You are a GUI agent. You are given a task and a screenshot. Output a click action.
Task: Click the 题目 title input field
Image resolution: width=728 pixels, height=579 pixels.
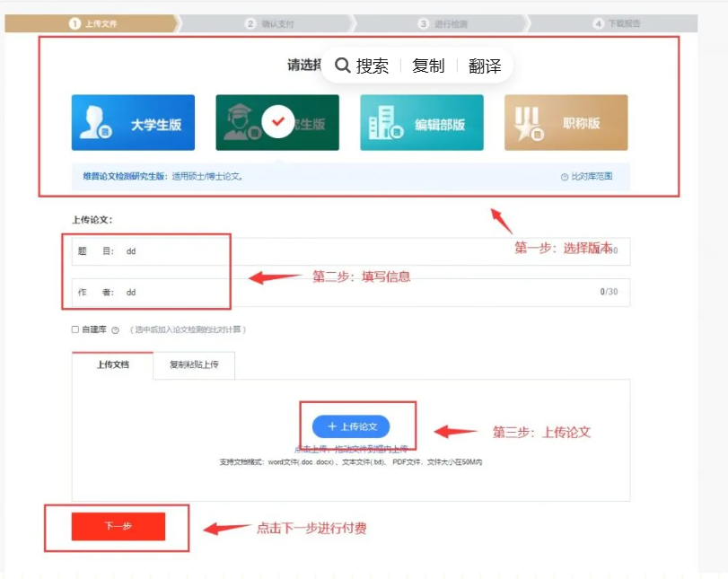[359, 251]
